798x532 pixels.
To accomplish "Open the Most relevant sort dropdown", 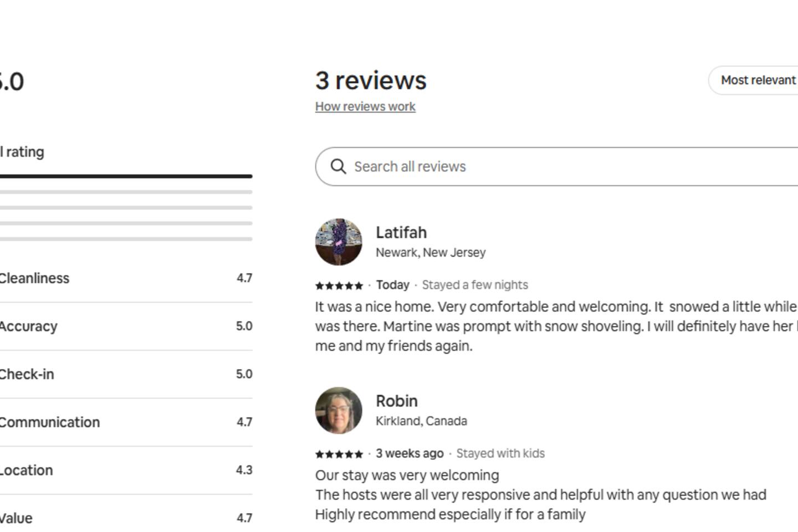I will pyautogui.click(x=757, y=80).
